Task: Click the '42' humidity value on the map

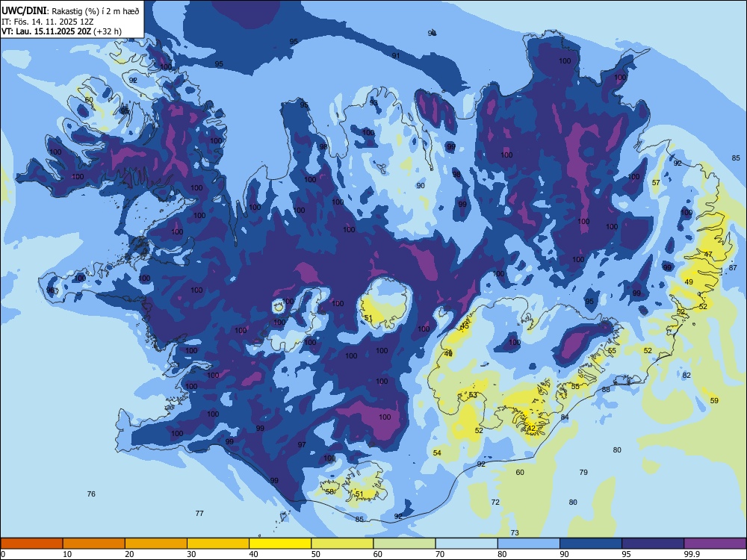Action: 531,429
